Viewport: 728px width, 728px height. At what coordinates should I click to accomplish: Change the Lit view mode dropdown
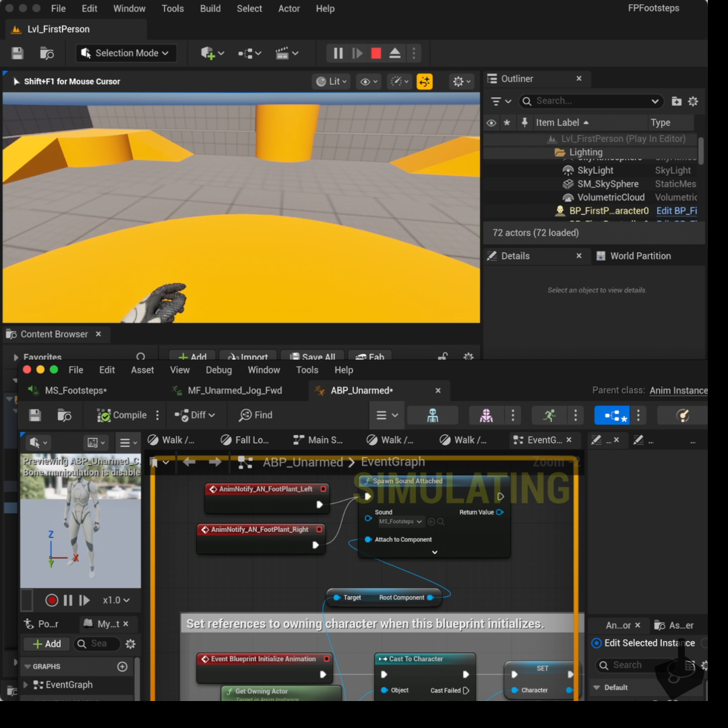(331, 82)
